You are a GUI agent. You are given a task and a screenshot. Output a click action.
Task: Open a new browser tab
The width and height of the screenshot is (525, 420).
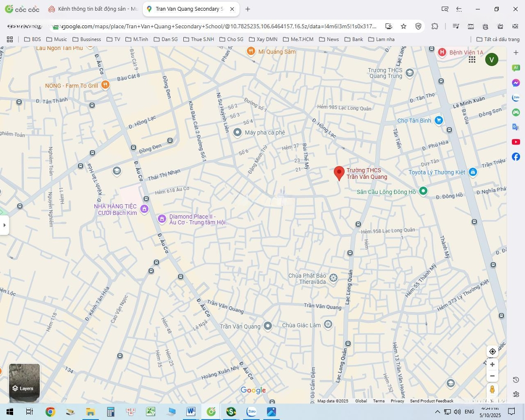247,9
